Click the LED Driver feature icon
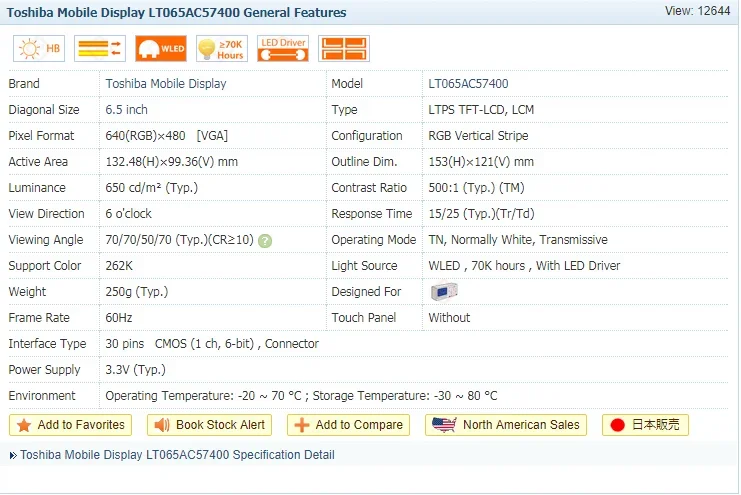This screenshot has width=741, height=495. [x=283, y=49]
